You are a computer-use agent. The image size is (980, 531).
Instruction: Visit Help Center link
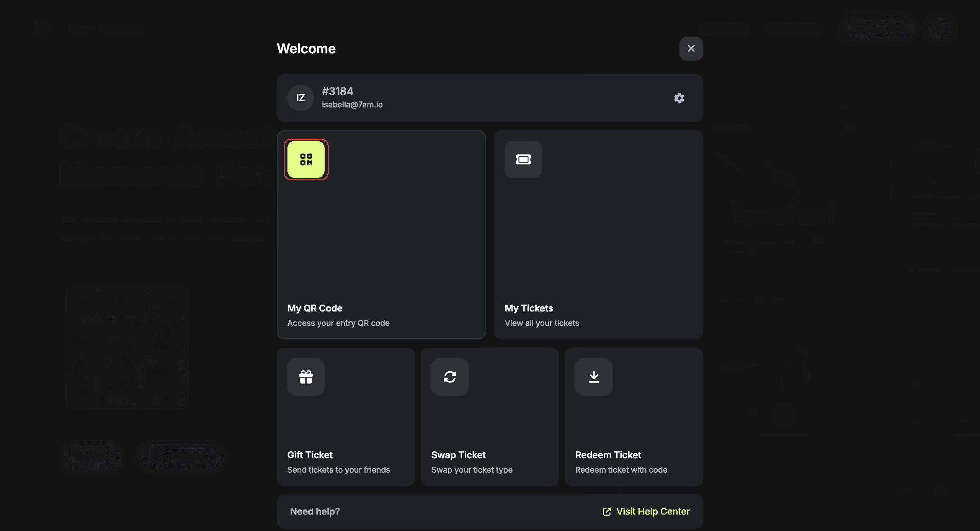tap(653, 511)
